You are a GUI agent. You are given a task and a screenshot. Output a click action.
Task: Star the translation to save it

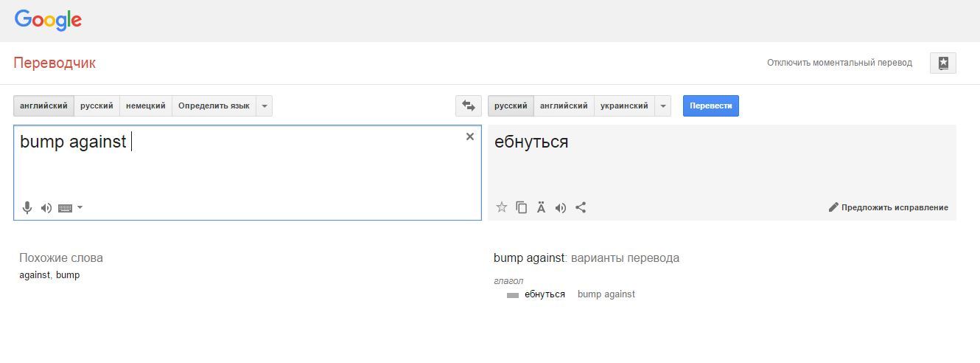point(502,207)
